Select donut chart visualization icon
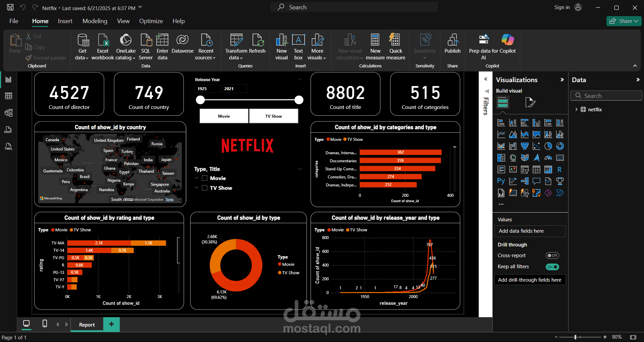Viewport: 644px width, 342px height. pos(560,146)
